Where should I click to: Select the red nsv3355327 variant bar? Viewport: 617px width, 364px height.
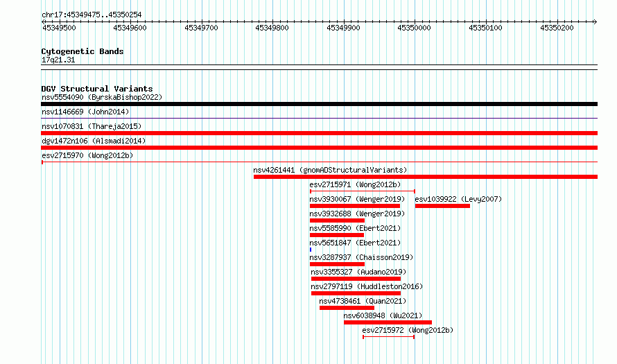coord(356,279)
